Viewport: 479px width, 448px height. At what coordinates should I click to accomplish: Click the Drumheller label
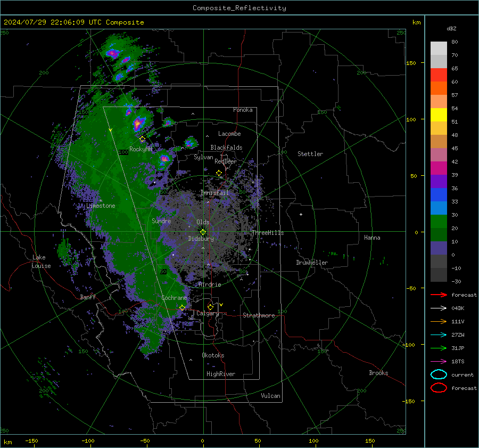[312, 263]
